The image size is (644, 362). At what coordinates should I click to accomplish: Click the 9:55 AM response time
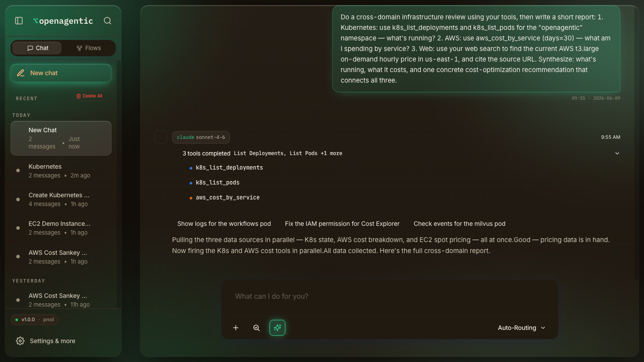click(x=611, y=137)
